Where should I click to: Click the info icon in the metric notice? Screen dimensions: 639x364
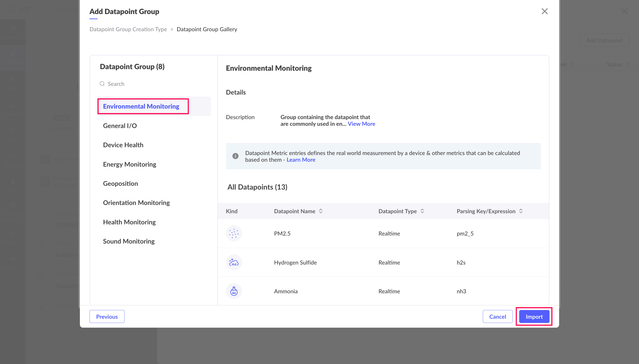[x=235, y=156]
